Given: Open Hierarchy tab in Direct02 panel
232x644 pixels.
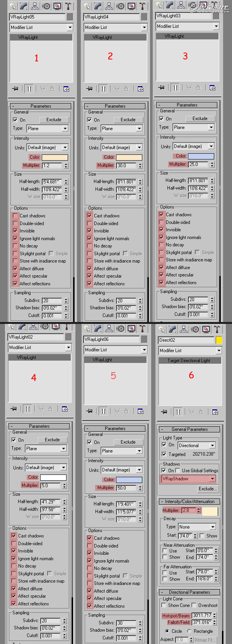Looking at the screenshot, I should pos(184,330).
